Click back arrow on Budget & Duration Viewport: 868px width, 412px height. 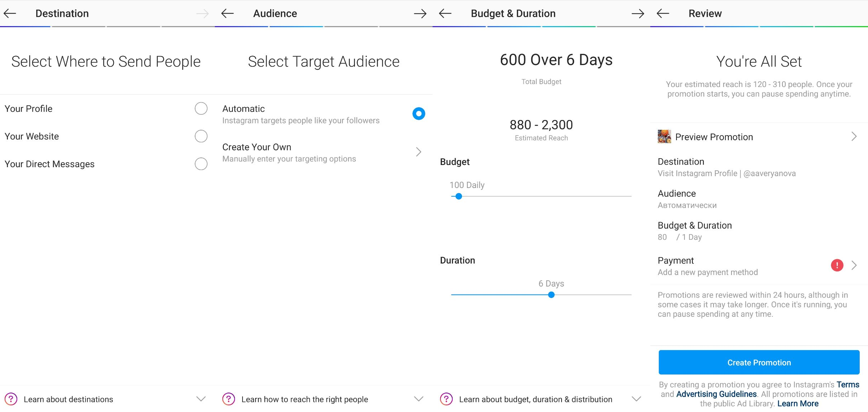pos(445,14)
